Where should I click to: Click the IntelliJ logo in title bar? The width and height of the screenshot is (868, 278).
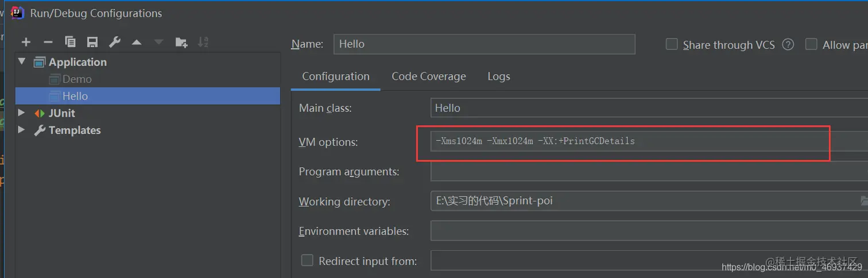(18, 13)
